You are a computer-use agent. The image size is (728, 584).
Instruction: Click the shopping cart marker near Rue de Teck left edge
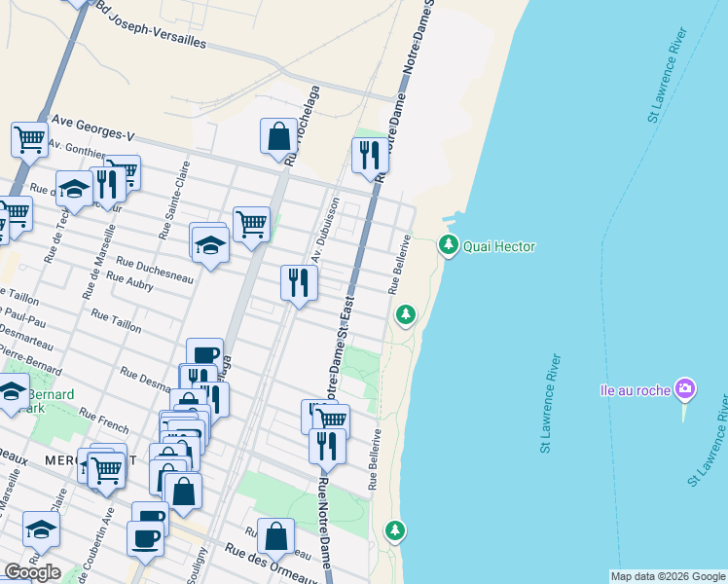click(17, 213)
